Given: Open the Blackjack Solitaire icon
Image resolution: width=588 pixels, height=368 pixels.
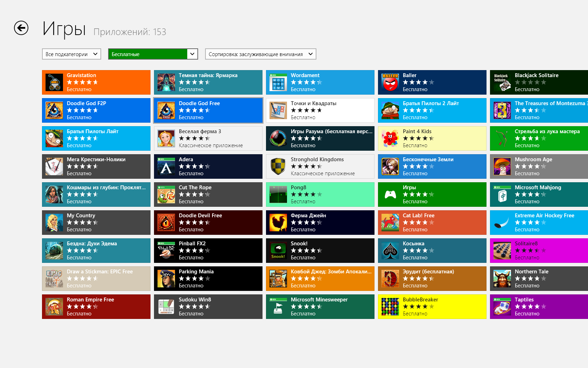Looking at the screenshot, I should click(502, 82).
